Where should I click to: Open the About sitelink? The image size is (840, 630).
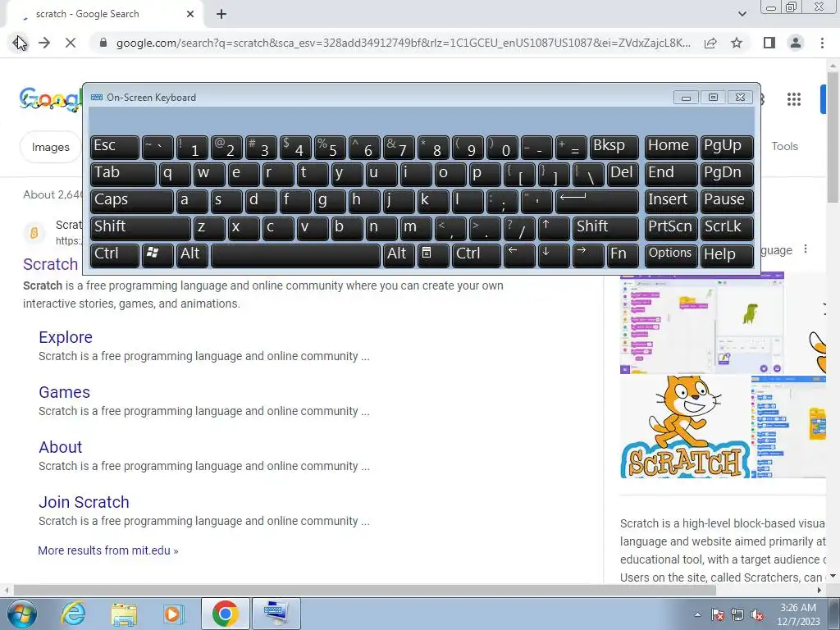[x=61, y=447]
